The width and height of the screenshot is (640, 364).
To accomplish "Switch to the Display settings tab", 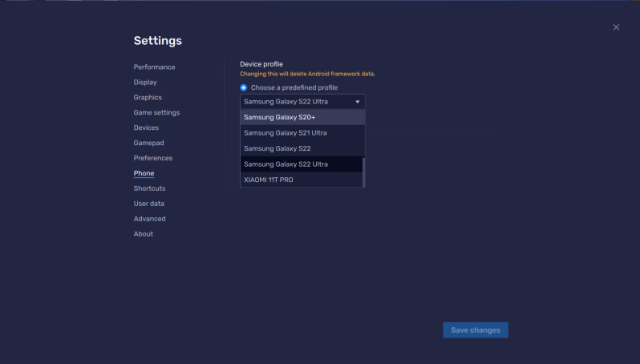I will pos(145,82).
